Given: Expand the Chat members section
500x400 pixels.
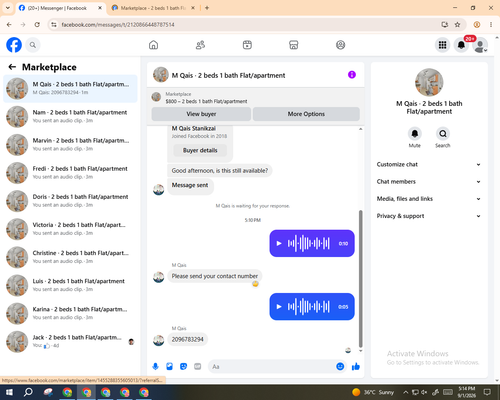Looking at the screenshot, I should pos(429,182).
